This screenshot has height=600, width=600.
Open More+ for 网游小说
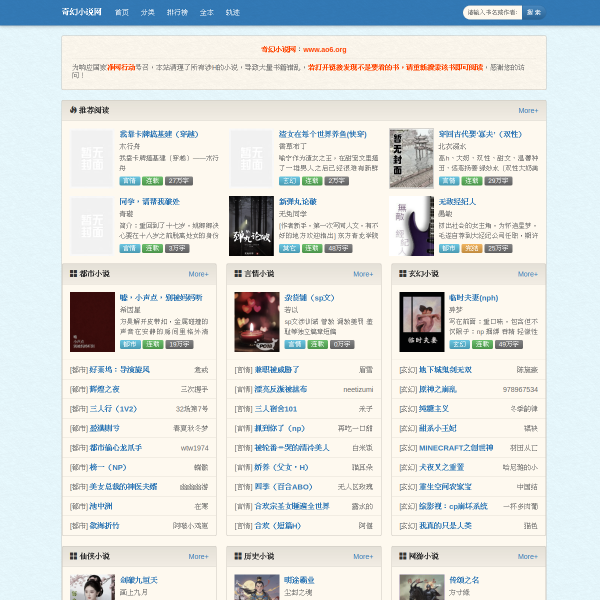coord(528,556)
